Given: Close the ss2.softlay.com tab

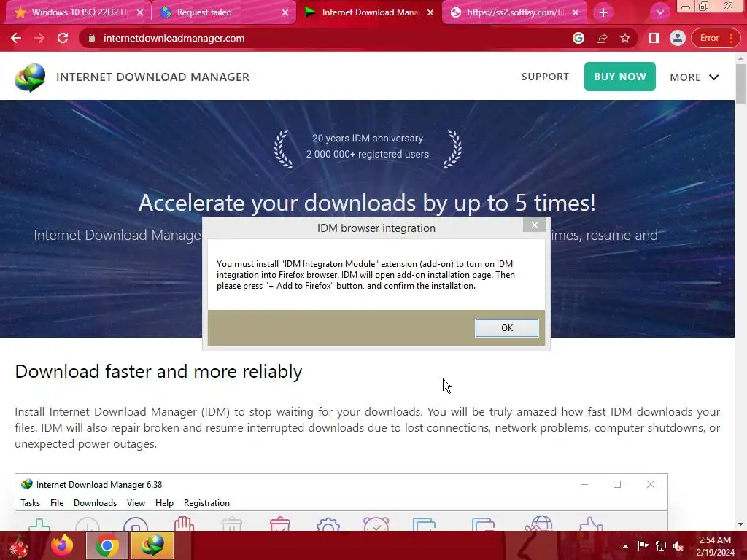Looking at the screenshot, I should [576, 12].
